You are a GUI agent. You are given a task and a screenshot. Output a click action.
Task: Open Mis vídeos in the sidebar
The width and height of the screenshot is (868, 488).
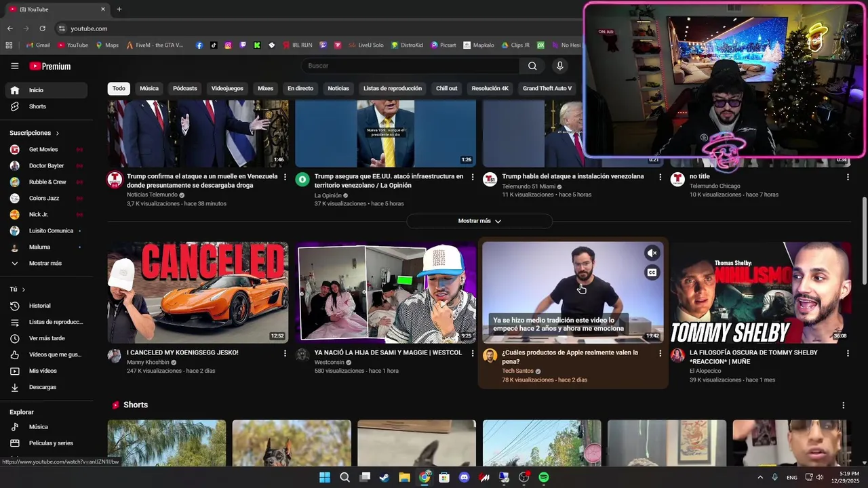46,371
